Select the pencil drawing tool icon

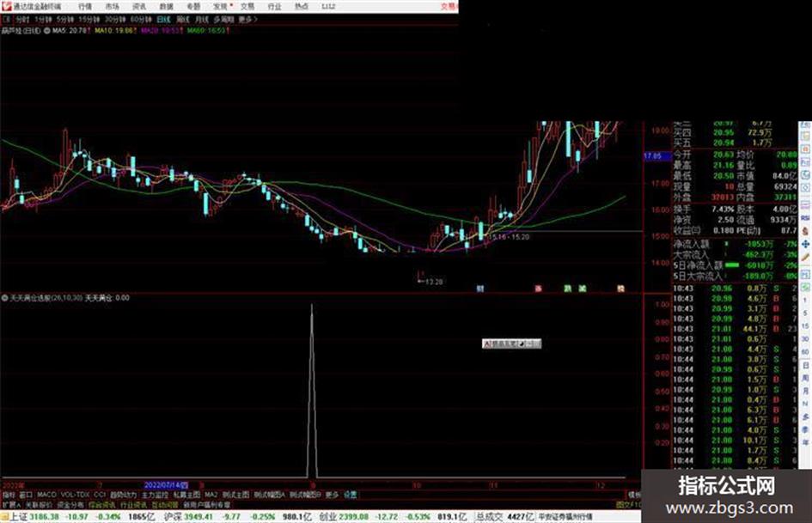point(805,258)
